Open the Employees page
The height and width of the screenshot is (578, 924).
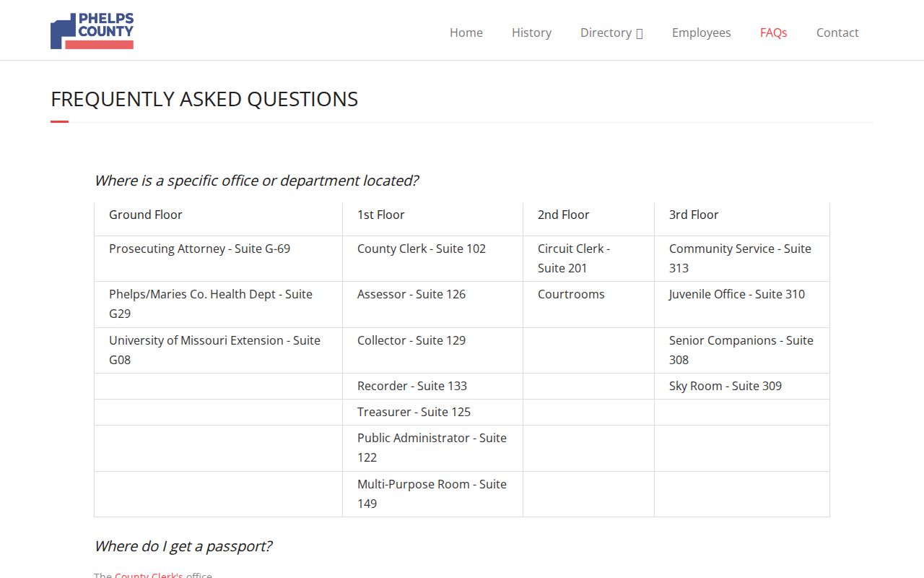point(701,33)
